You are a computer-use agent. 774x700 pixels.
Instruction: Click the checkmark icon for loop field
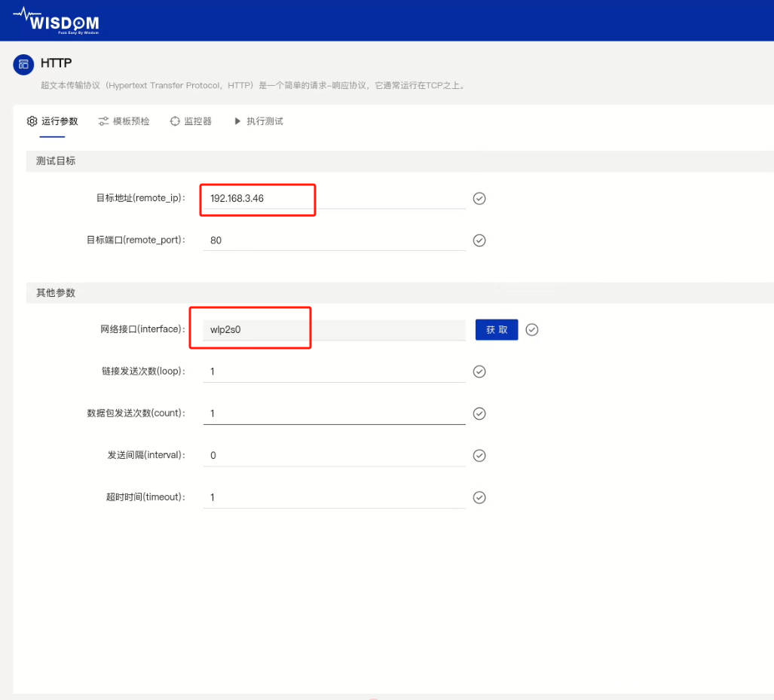click(479, 371)
